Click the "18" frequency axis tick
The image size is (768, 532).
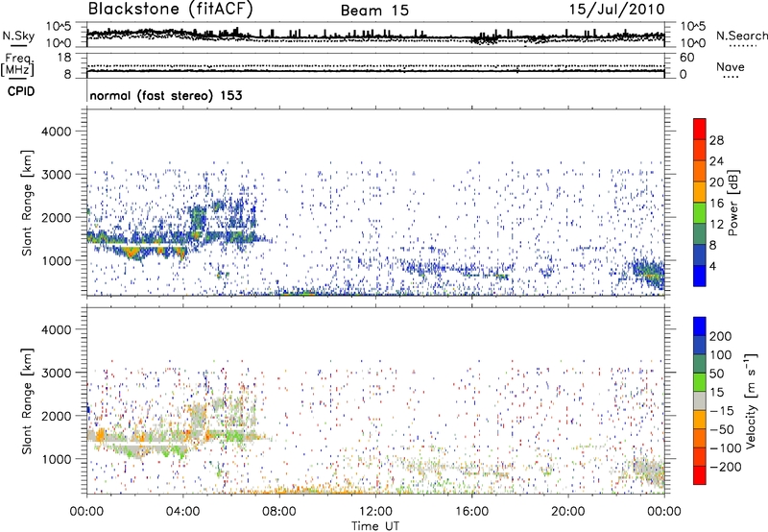point(64,58)
